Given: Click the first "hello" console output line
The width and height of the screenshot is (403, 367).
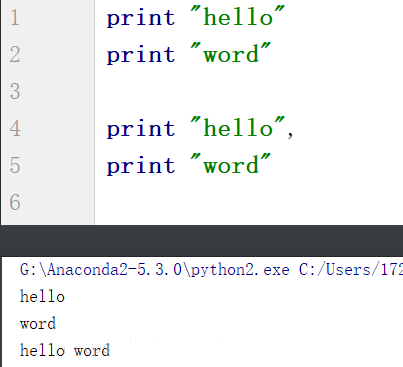Looking at the screenshot, I should [x=42, y=296].
